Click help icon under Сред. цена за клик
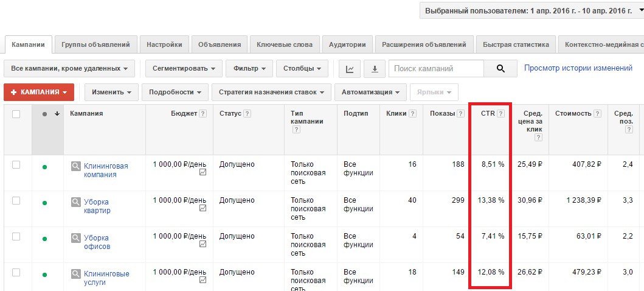This screenshot has height=291, width=644. [538, 138]
